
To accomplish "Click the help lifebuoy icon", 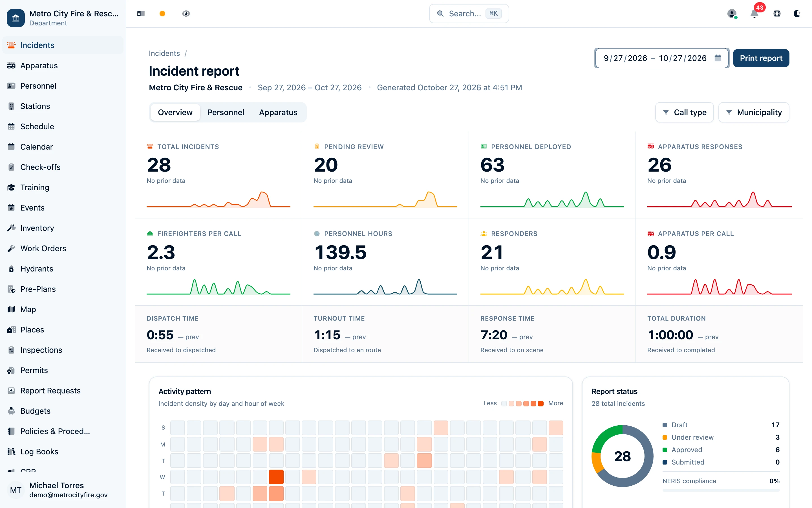I will (x=777, y=14).
